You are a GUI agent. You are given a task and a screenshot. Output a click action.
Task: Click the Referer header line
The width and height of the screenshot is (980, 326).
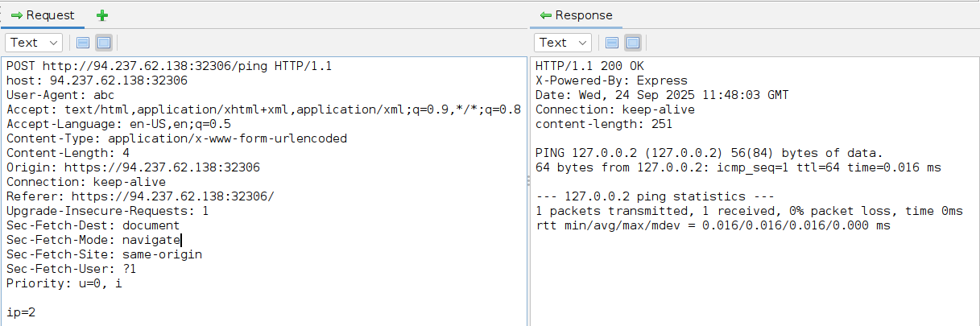click(x=140, y=196)
